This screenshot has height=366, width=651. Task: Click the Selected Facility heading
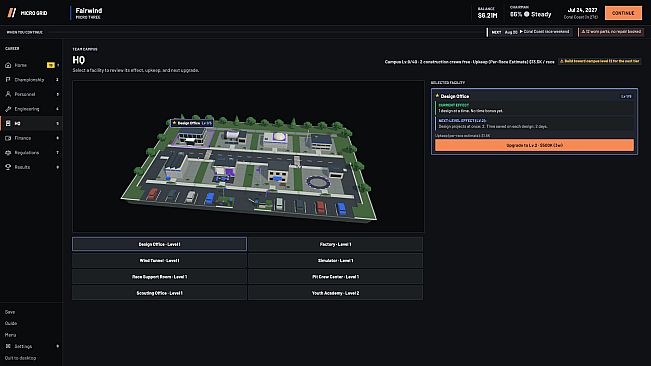pos(448,83)
